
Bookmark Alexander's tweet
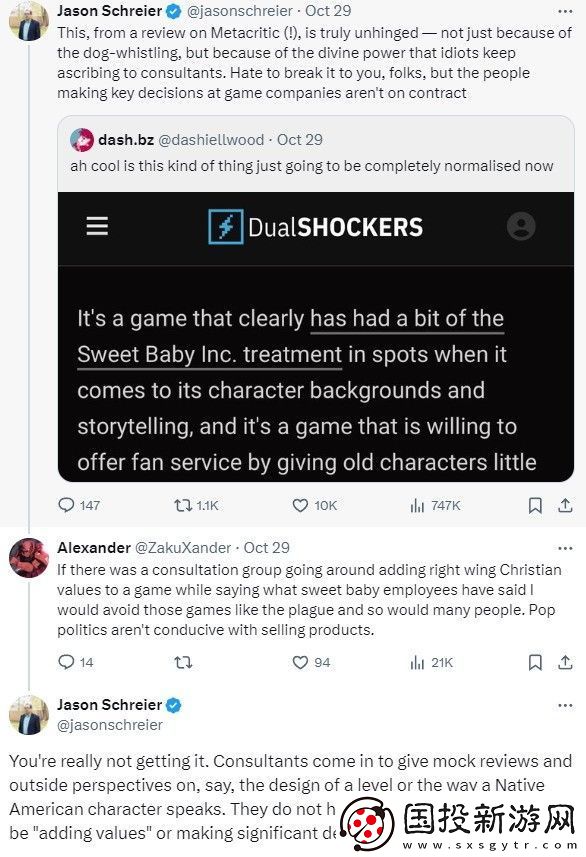535,662
